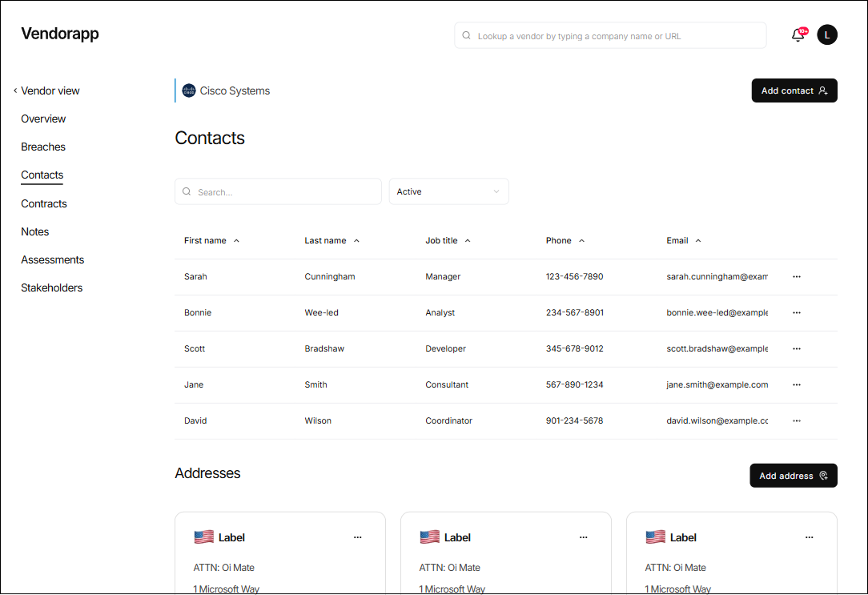Click the Vendorapp logo text
Viewport: 868px width, 595px height.
tap(60, 33)
